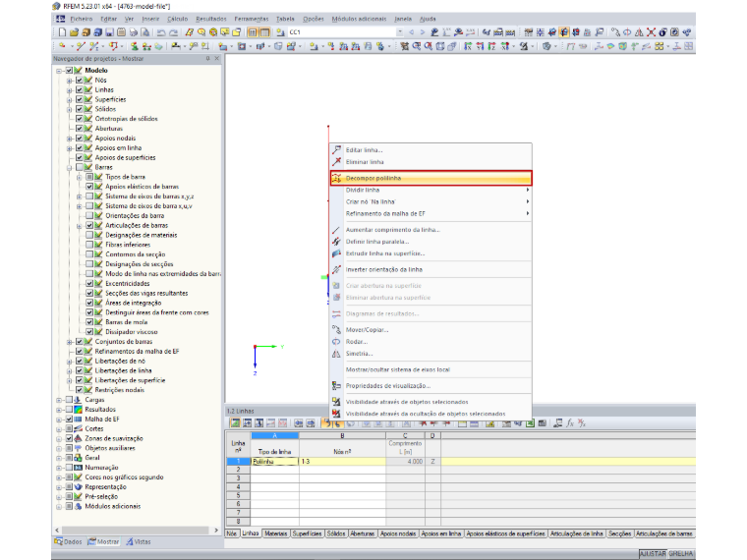Click the go to next table arrow icon

click(311, 422)
